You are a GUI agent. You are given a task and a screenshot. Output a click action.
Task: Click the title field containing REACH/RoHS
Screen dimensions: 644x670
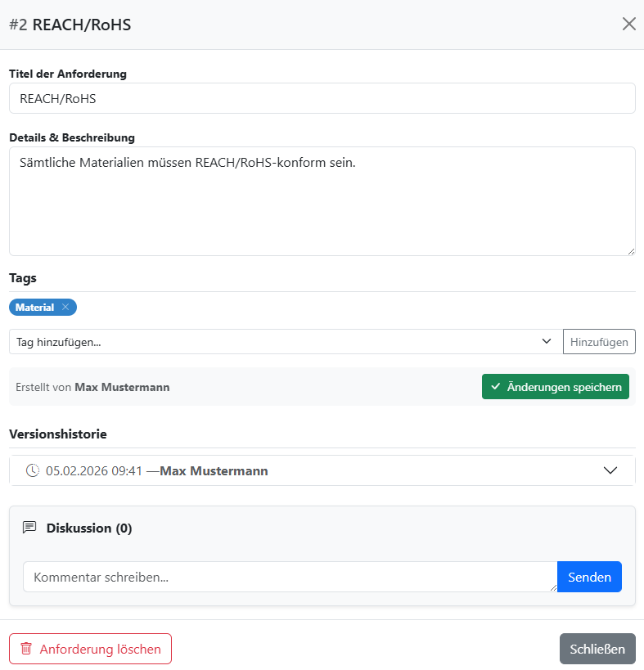pos(322,98)
